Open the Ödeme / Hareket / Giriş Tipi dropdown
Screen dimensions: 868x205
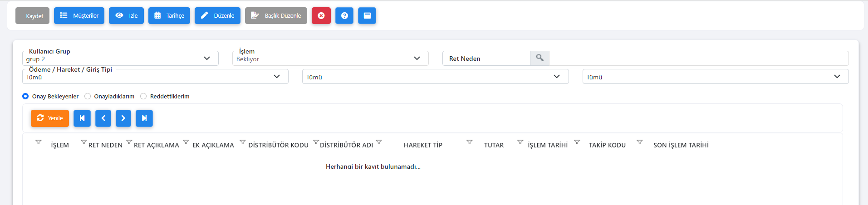point(155,77)
